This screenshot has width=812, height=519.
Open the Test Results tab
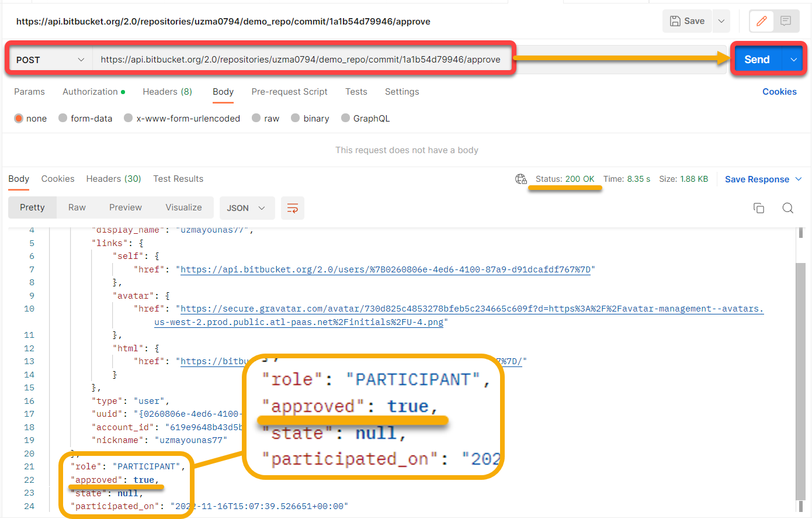tap(178, 179)
